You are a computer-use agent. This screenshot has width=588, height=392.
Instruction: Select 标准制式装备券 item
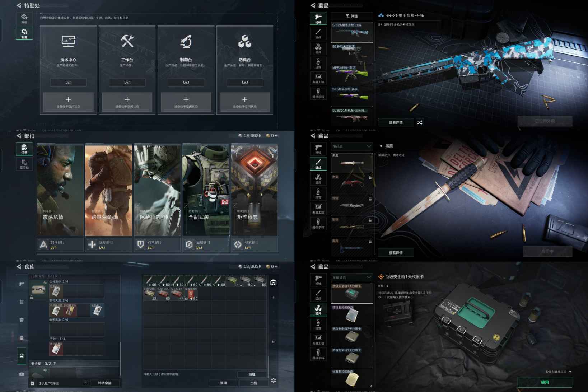click(x=352, y=379)
